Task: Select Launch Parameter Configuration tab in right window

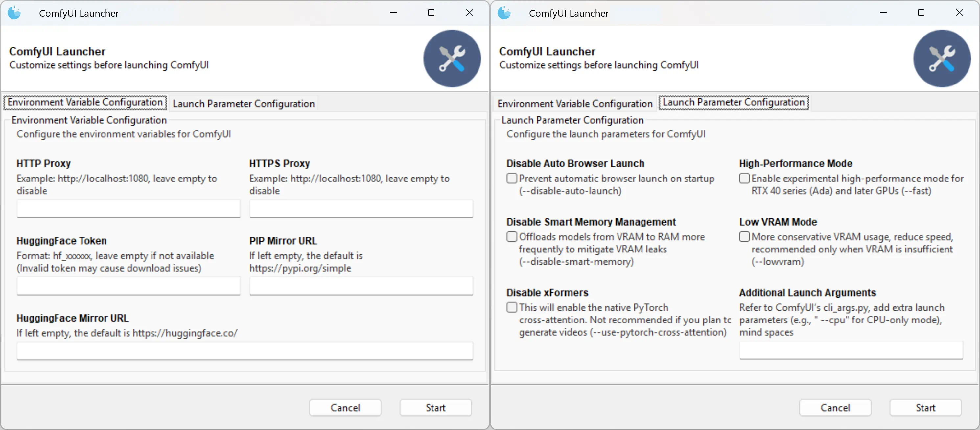Action: (734, 103)
